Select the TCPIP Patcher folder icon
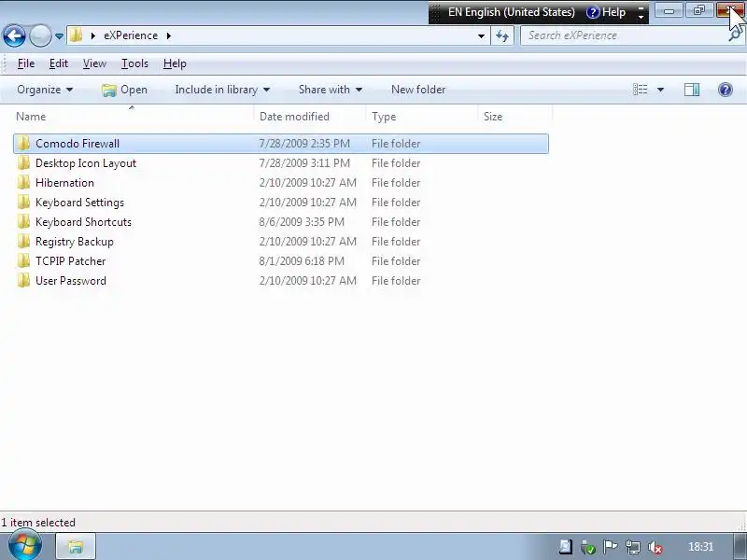The height and width of the screenshot is (560, 747). pos(23,260)
